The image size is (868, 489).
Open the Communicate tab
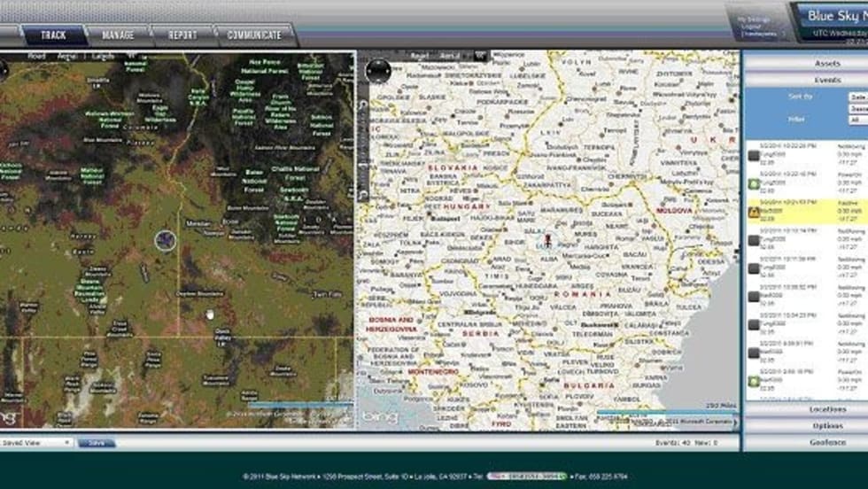coord(254,35)
